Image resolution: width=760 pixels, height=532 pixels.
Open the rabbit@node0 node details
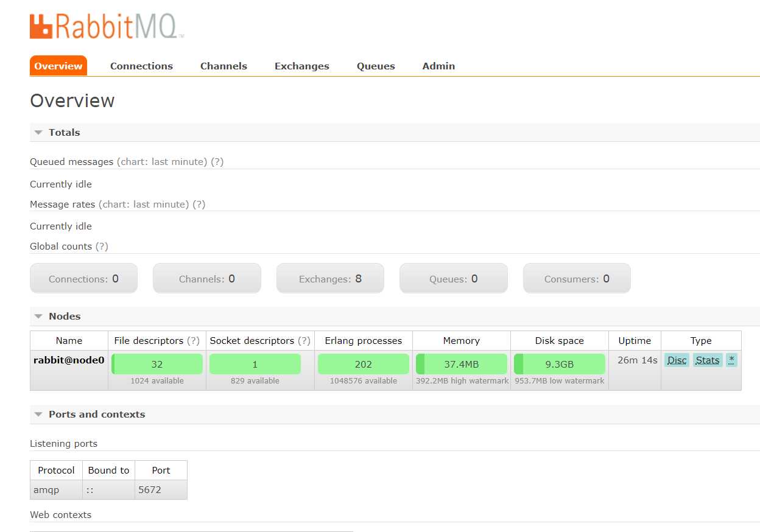coord(69,360)
